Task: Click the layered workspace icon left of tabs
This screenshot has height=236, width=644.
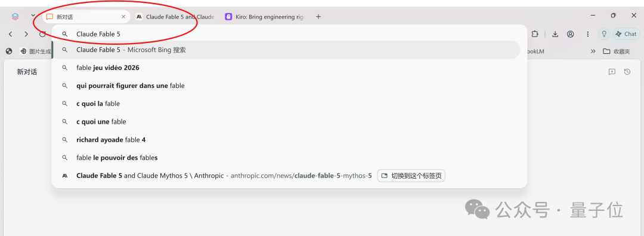Action: (x=15, y=17)
